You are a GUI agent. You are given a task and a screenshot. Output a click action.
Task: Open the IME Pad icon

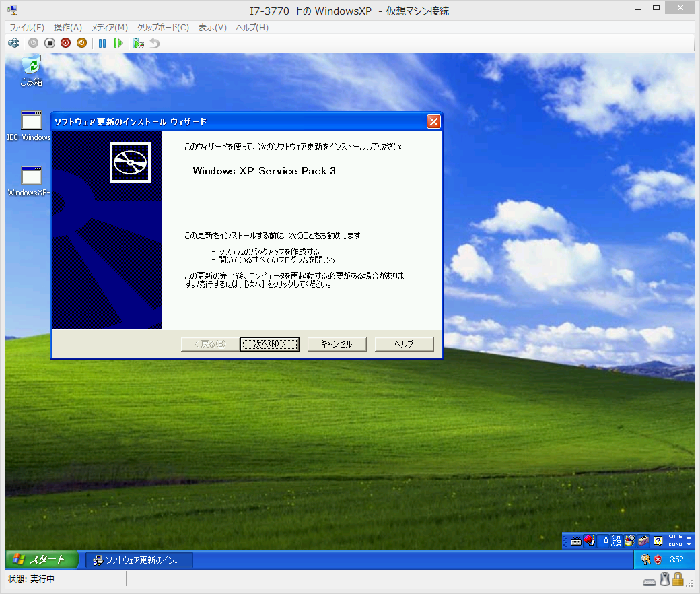[x=629, y=541]
